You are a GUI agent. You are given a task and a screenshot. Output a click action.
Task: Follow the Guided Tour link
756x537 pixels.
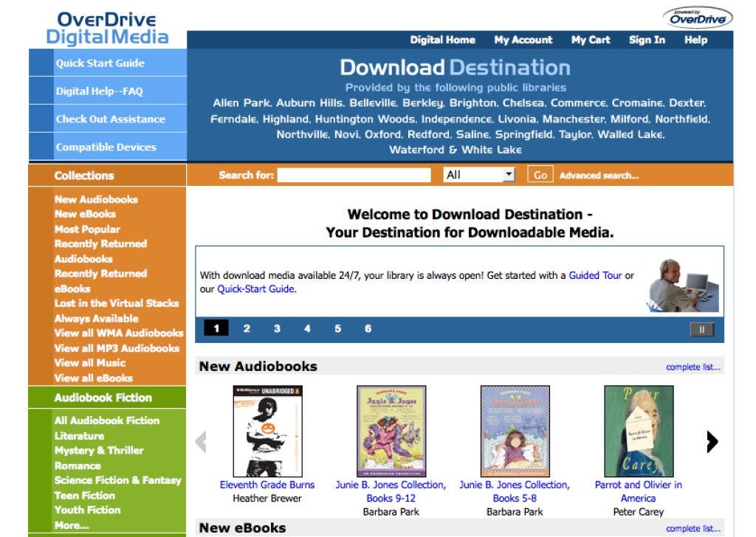pyautogui.click(x=596, y=275)
